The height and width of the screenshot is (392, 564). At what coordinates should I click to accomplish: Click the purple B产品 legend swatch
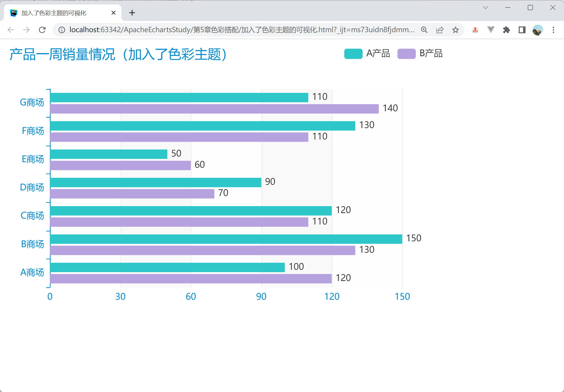[406, 54]
